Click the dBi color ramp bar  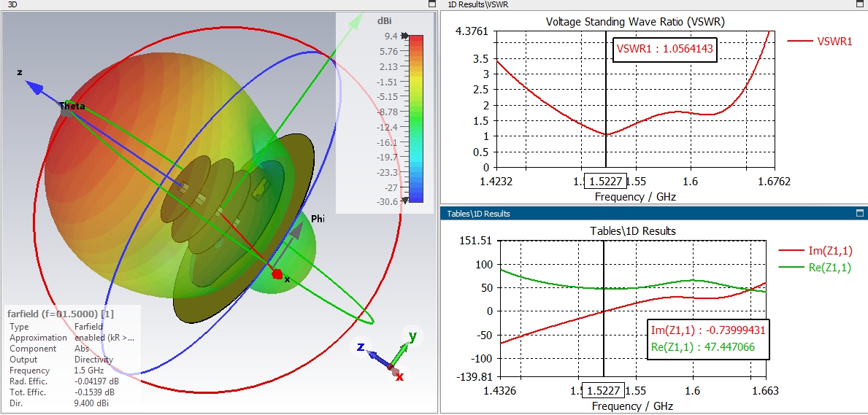[415, 119]
